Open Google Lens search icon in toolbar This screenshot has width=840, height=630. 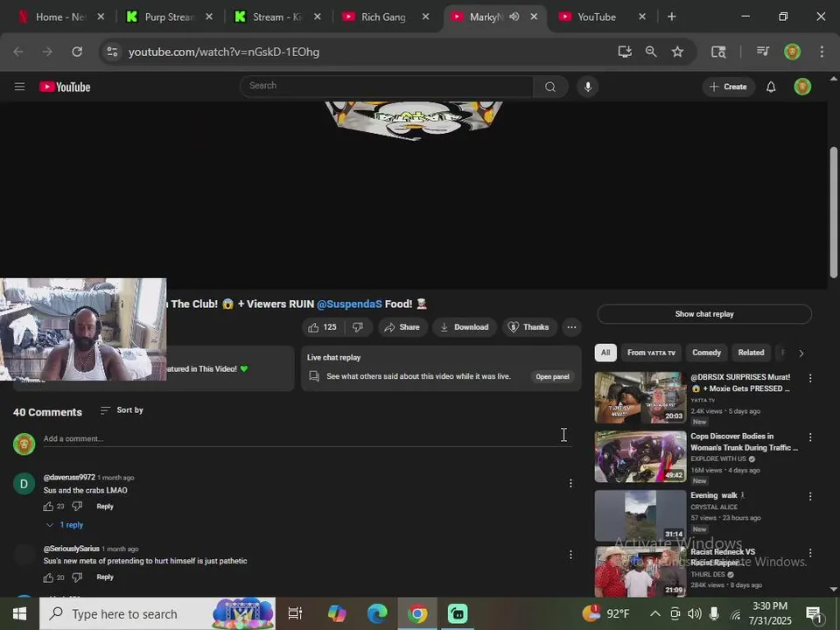(718, 52)
